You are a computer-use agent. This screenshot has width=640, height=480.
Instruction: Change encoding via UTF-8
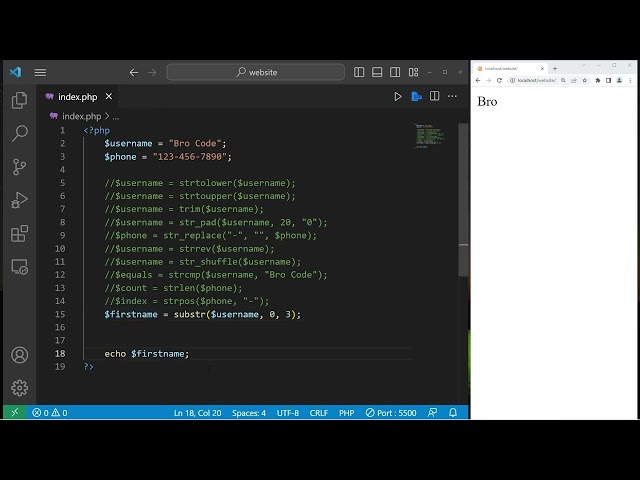coord(288,413)
